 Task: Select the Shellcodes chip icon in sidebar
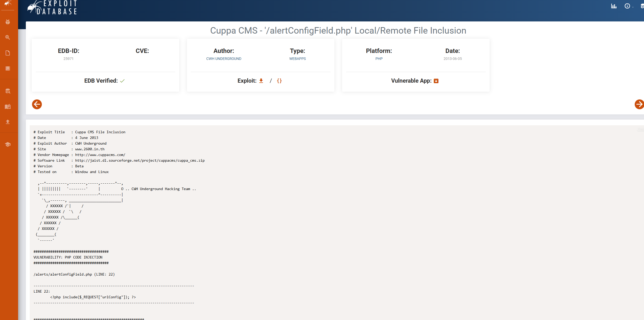click(8, 68)
